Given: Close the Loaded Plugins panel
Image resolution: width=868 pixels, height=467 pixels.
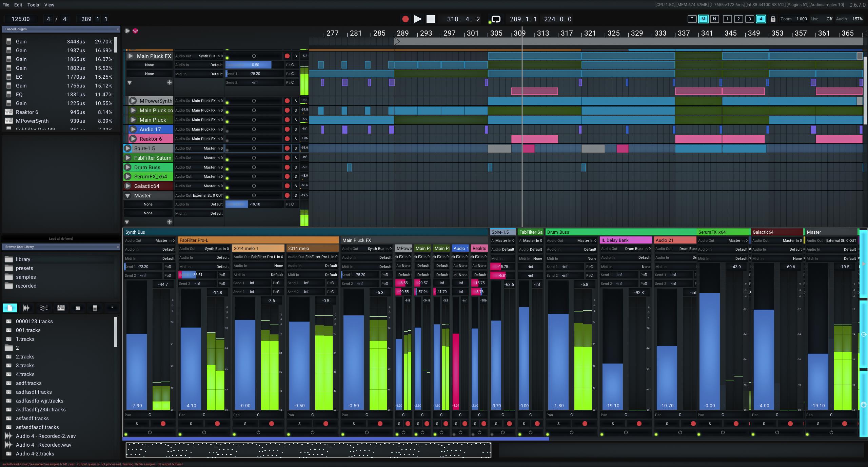Looking at the screenshot, I should [118, 29].
